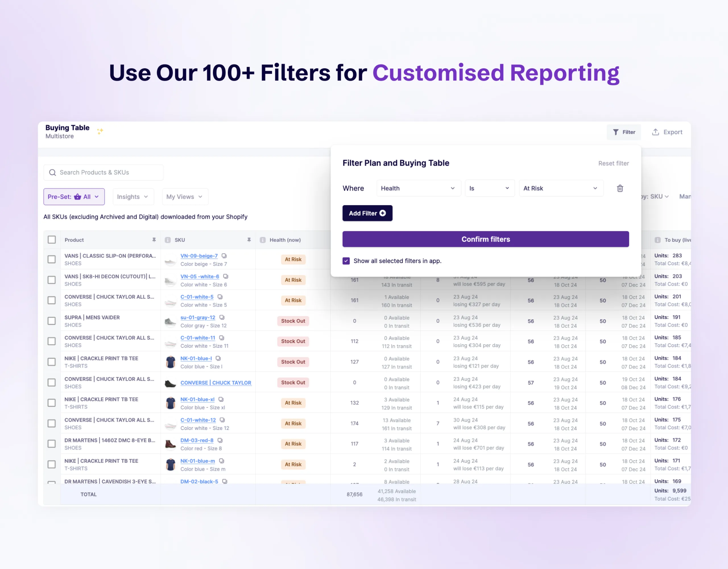Image resolution: width=728 pixels, height=569 pixels.
Task: Uncheck Show all selected filters in app
Action: (346, 261)
